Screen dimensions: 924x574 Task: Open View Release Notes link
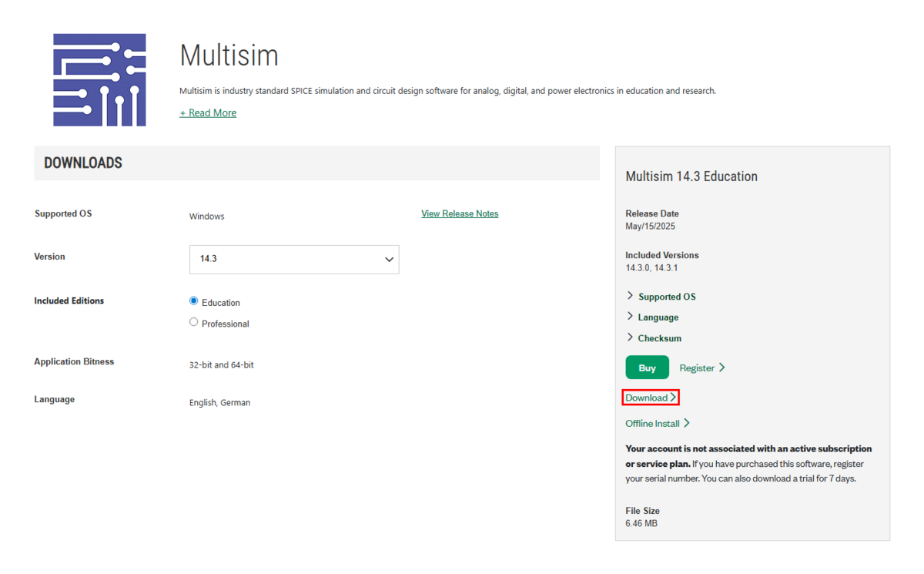[460, 213]
